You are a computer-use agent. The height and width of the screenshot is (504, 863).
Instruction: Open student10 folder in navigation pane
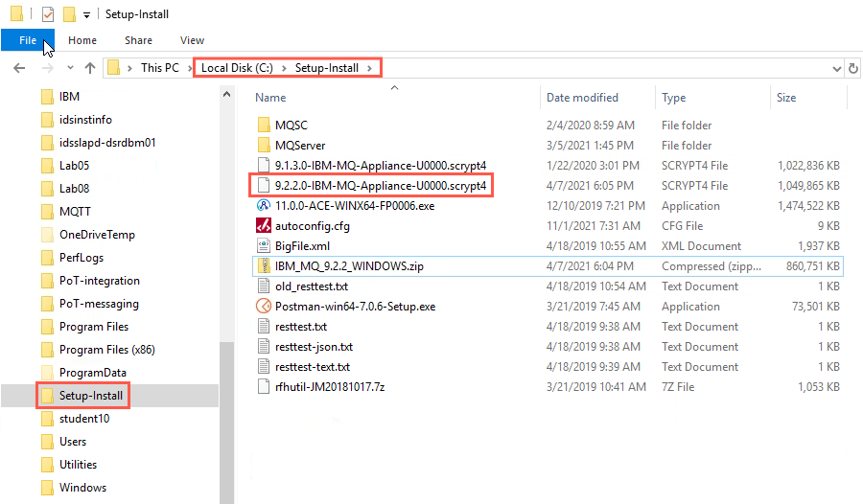tap(76, 419)
